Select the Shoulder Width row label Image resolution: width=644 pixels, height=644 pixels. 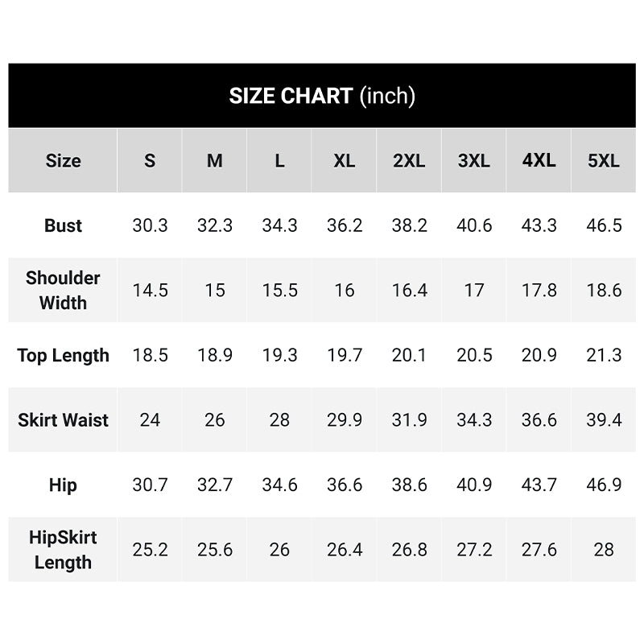click(63, 290)
